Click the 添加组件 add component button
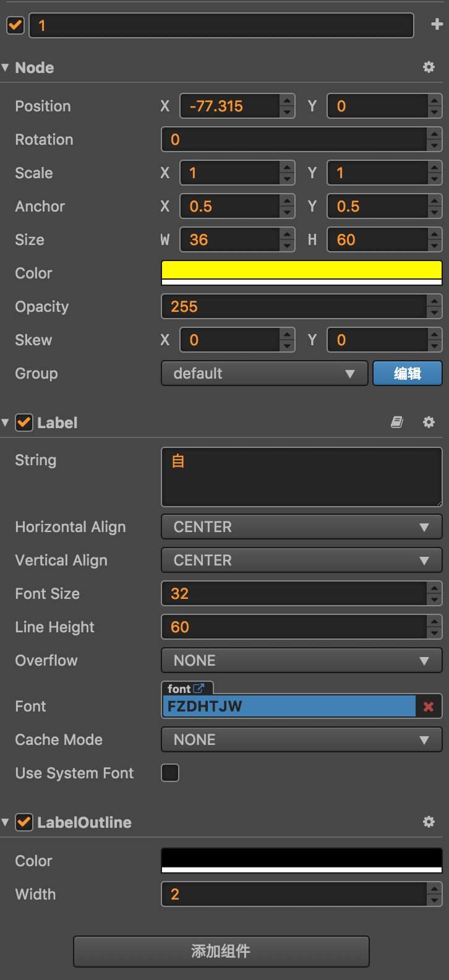The image size is (449, 980). (x=221, y=951)
